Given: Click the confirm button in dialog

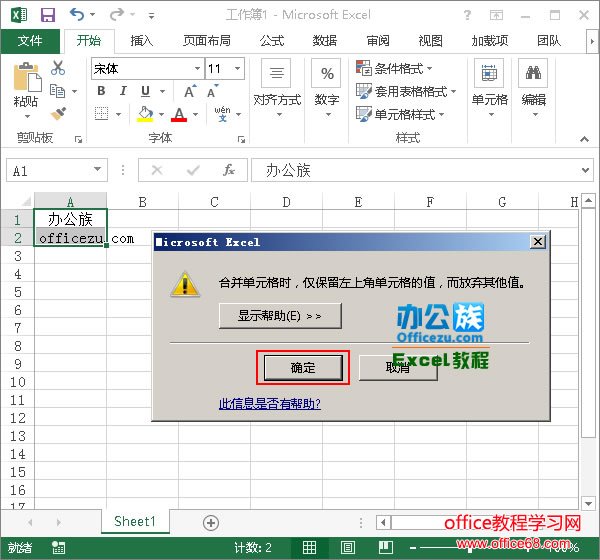Looking at the screenshot, I should click(303, 368).
